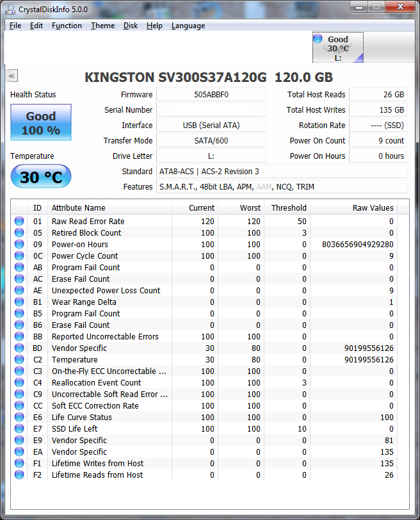
Task: Click the status icon for On-the-Fly ECC Uncorrectable
Action: click(x=19, y=371)
